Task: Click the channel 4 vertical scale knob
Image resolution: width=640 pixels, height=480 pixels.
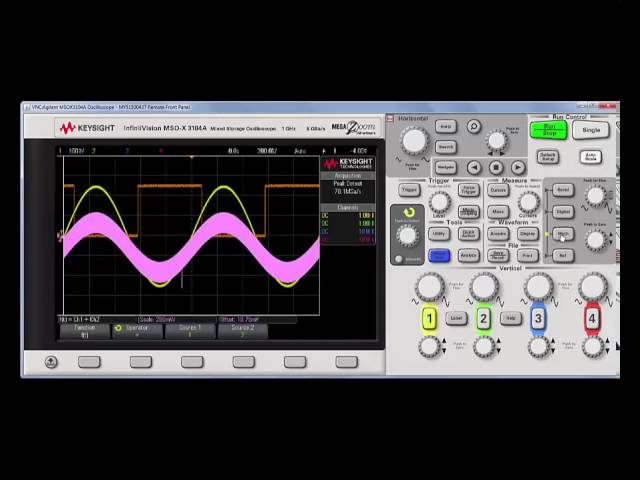Action: coord(593,287)
